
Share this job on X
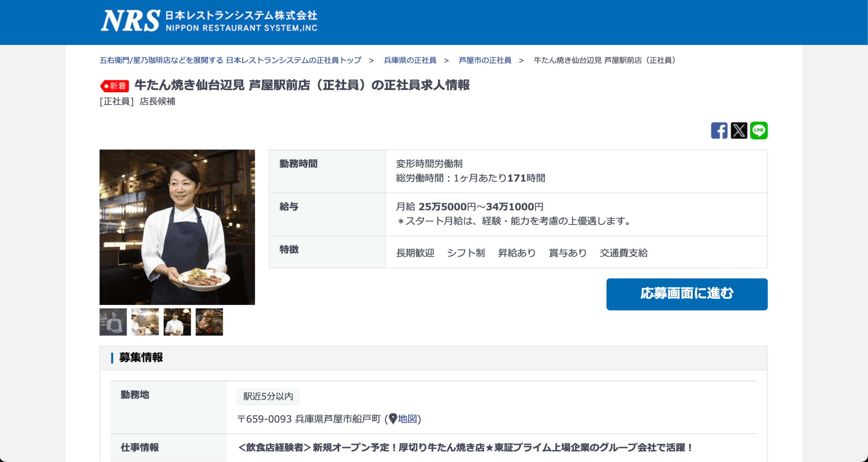click(x=739, y=131)
